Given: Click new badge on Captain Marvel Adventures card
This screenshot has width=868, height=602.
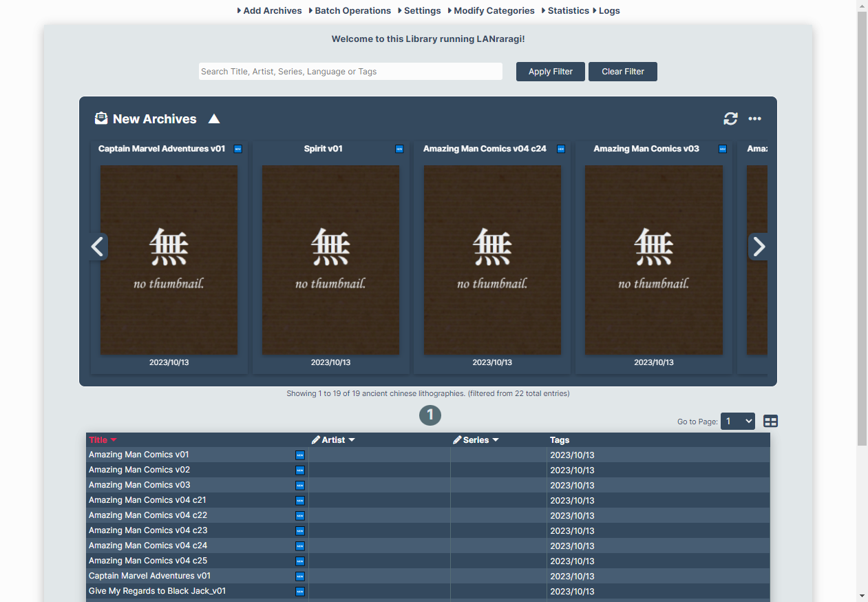Looking at the screenshot, I should point(238,149).
